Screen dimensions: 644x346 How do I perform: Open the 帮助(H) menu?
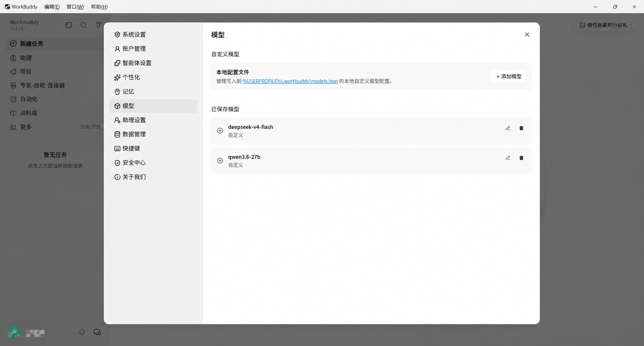coord(99,7)
